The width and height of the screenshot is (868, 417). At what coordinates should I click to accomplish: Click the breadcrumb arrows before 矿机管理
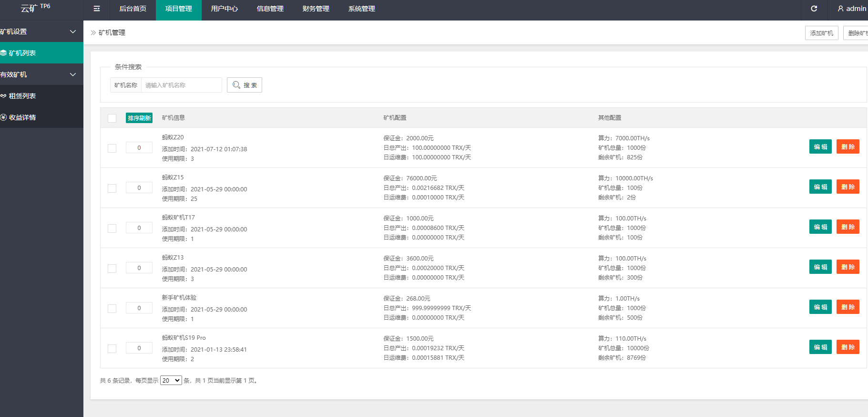click(x=93, y=32)
